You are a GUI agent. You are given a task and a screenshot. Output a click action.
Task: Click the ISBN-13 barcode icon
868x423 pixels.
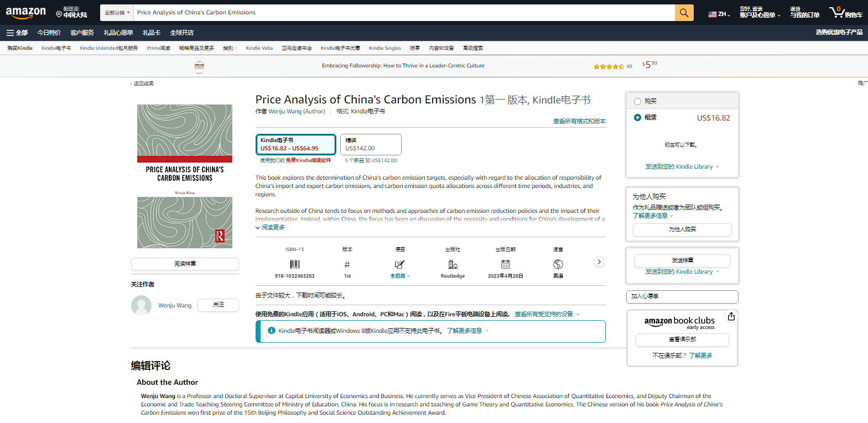295,264
